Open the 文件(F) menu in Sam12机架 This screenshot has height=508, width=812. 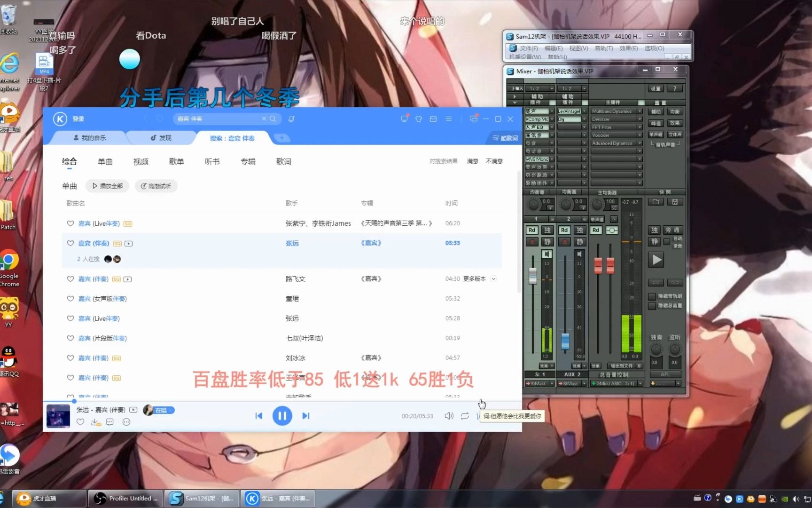pos(529,48)
